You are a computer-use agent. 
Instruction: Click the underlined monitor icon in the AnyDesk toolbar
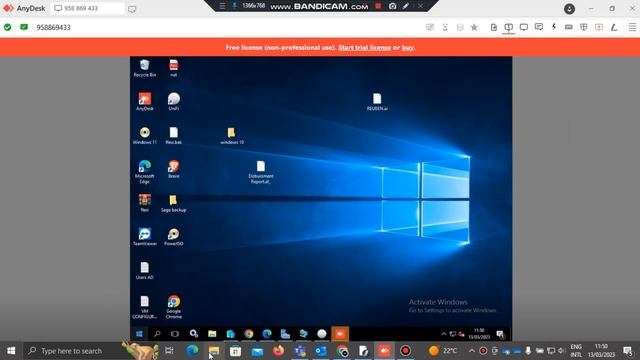pos(509,27)
